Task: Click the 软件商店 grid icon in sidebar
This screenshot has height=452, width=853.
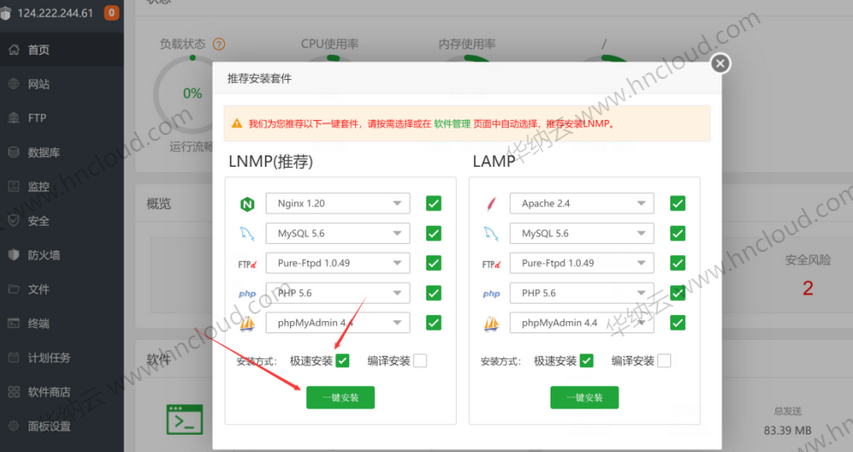Action: pos(14,392)
